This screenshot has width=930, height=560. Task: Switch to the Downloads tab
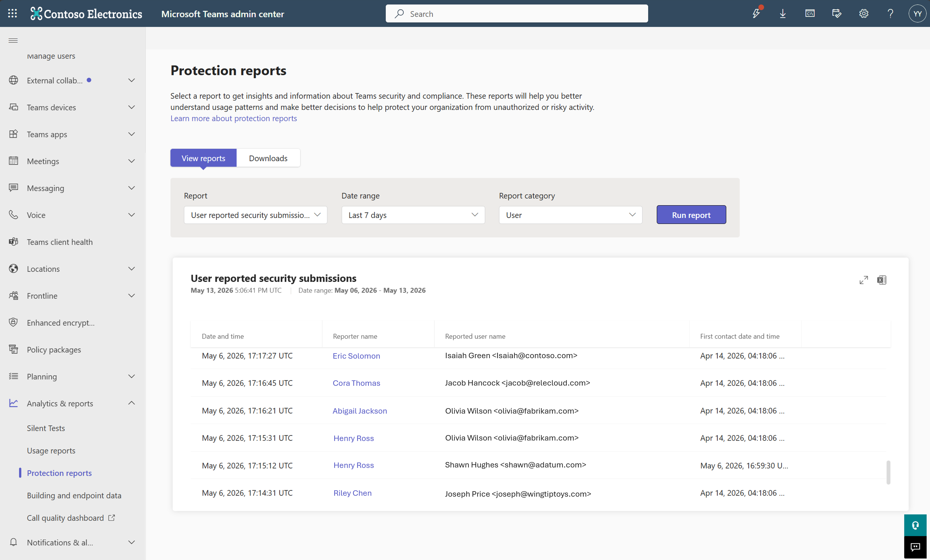(x=268, y=158)
